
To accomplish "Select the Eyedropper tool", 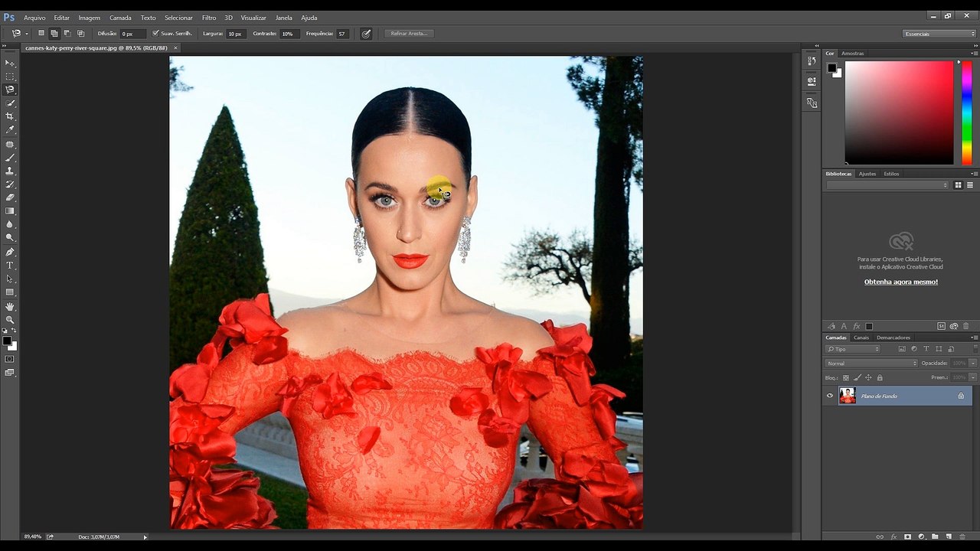I will click(x=10, y=130).
